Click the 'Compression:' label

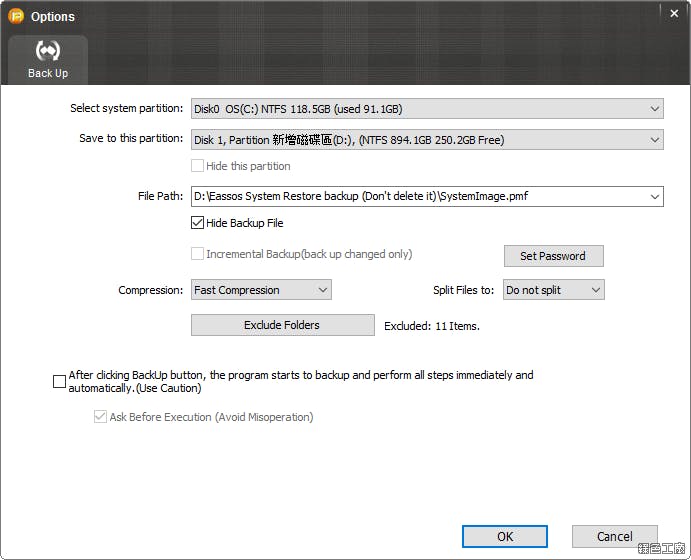(x=150, y=290)
